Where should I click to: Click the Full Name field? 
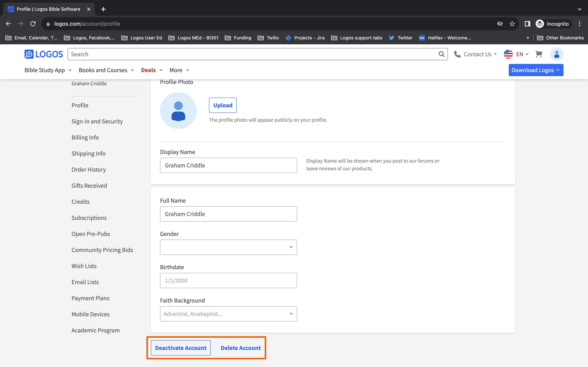click(x=228, y=214)
